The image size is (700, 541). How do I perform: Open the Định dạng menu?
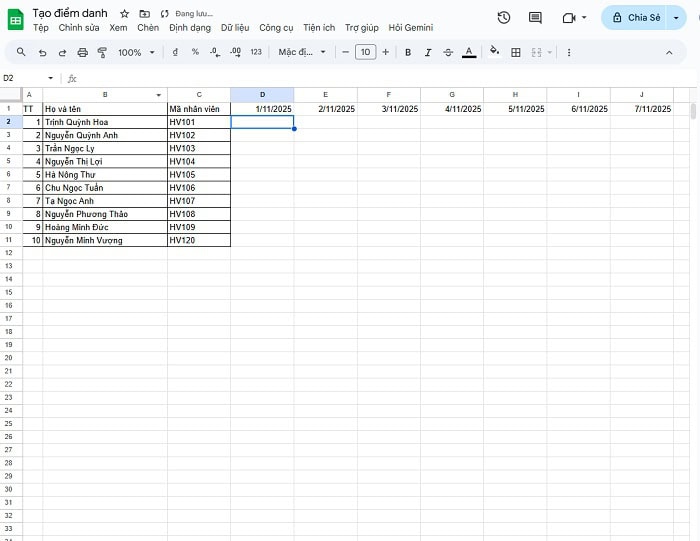[190, 28]
